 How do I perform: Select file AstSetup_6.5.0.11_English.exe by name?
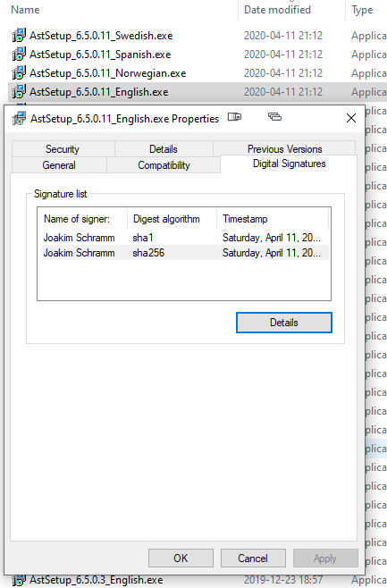coord(99,92)
